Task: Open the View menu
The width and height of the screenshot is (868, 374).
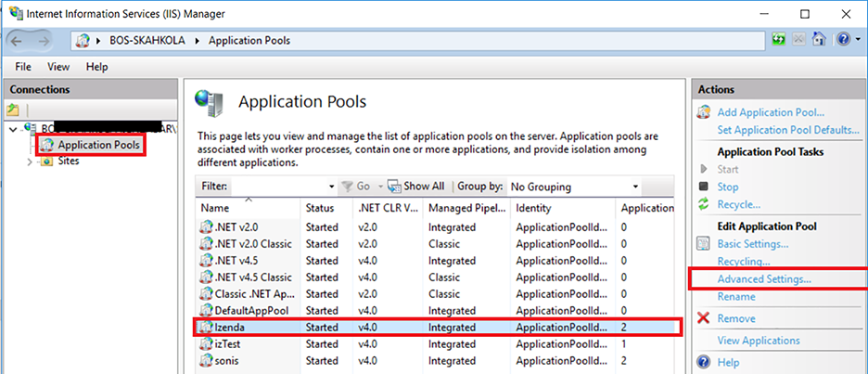Action: [58, 67]
